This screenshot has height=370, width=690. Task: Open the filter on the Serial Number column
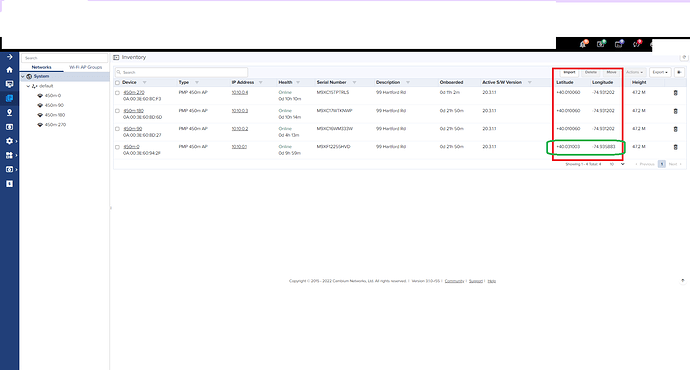[x=354, y=82]
